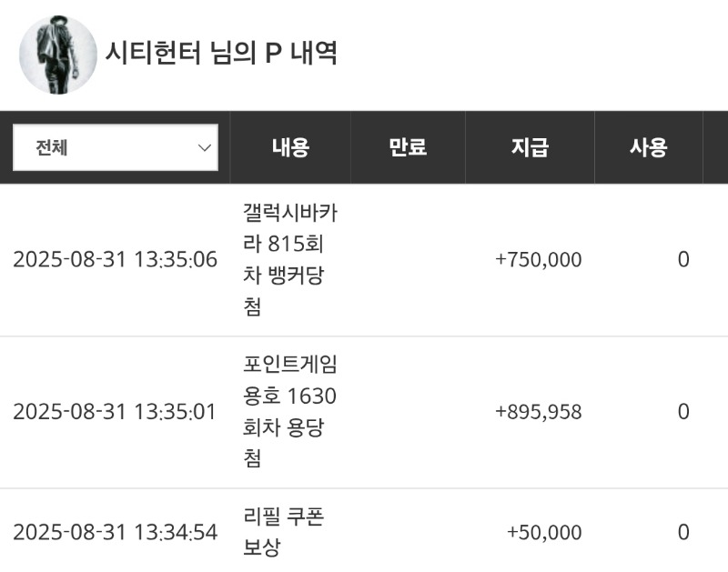Viewport: 728px width, 572px height.
Task: Click the 내용 column header
Action: (290, 147)
